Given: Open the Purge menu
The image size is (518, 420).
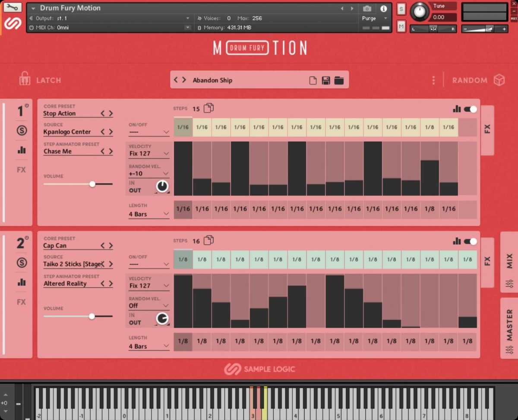Looking at the screenshot, I should tap(375, 18).
